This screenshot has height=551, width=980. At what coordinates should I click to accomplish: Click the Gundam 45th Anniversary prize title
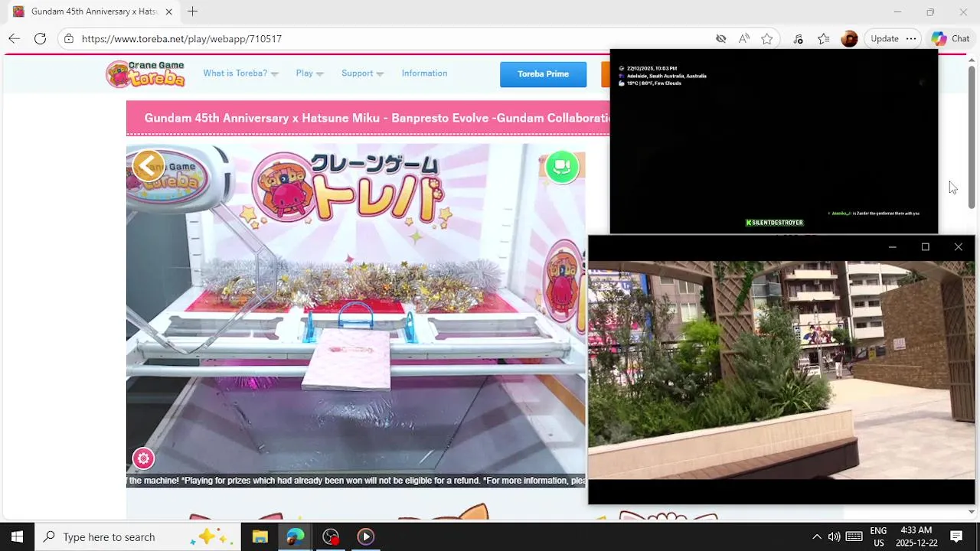point(377,118)
